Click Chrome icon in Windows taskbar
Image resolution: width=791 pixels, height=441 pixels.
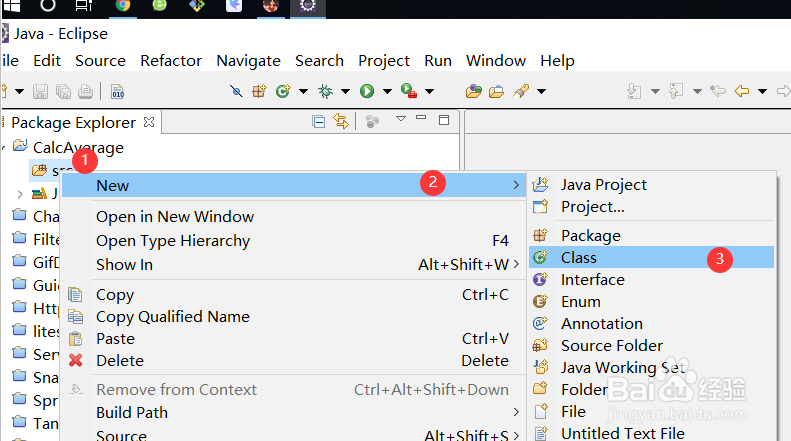(123, 5)
